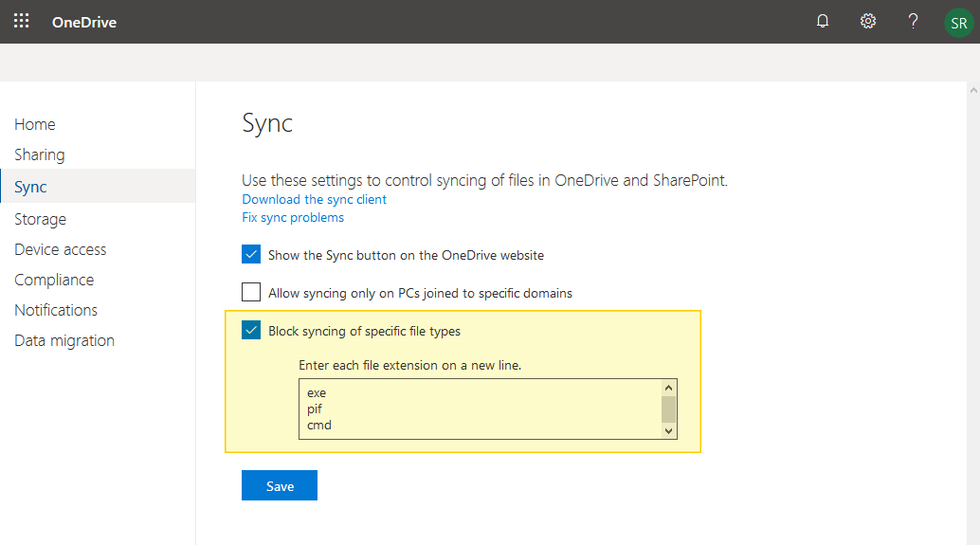
Task: Click the help question mark icon
Action: point(913,21)
